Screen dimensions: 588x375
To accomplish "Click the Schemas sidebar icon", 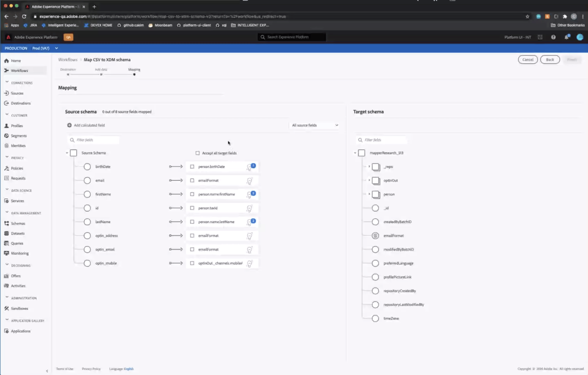I will (x=7, y=223).
